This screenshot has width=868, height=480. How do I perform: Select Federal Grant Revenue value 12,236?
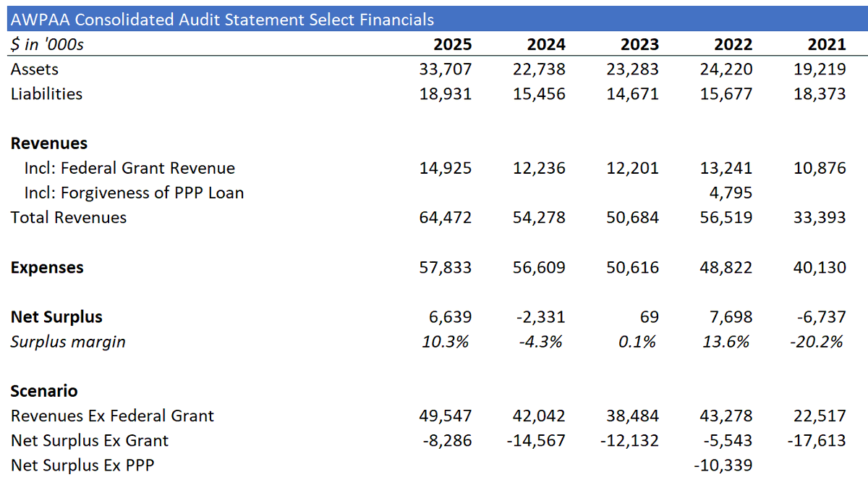540,168
